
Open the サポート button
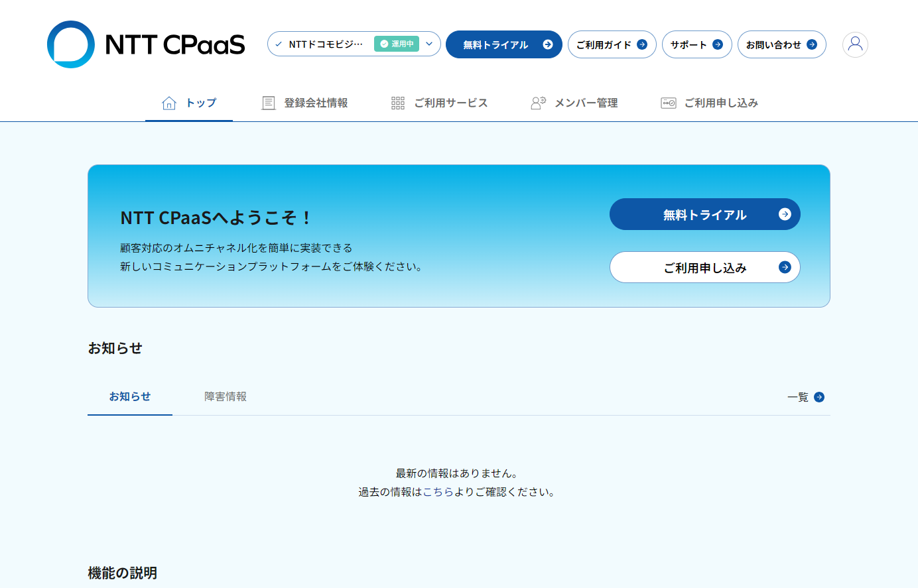(x=697, y=44)
